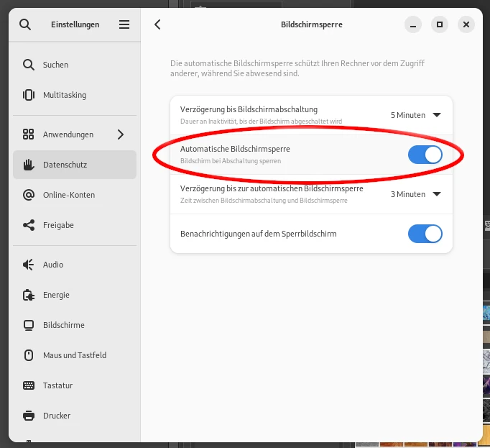Screen dimensions: 490x448
Task: Select Multitasking in the sidebar
Action: click(75, 95)
